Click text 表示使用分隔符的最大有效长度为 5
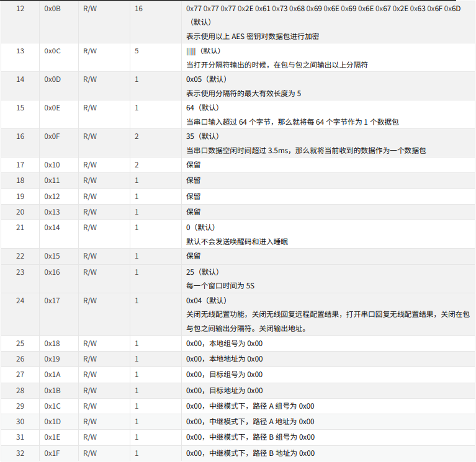 pos(243,94)
